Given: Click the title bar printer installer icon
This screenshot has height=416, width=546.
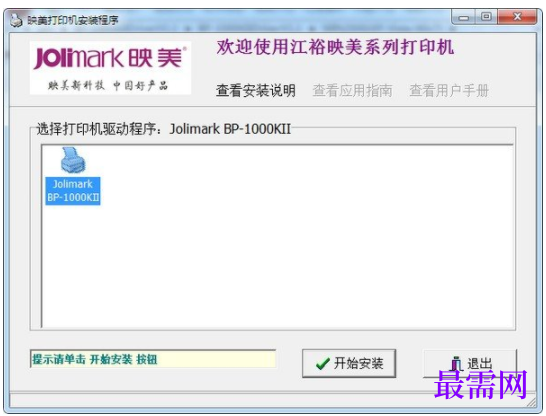Looking at the screenshot, I should tap(16, 20).
